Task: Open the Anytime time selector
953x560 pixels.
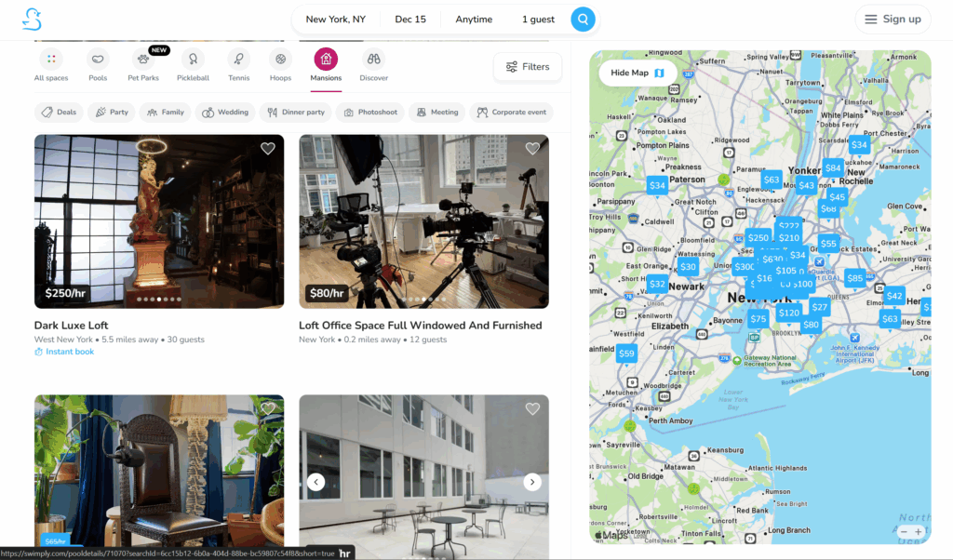Action: coord(475,20)
